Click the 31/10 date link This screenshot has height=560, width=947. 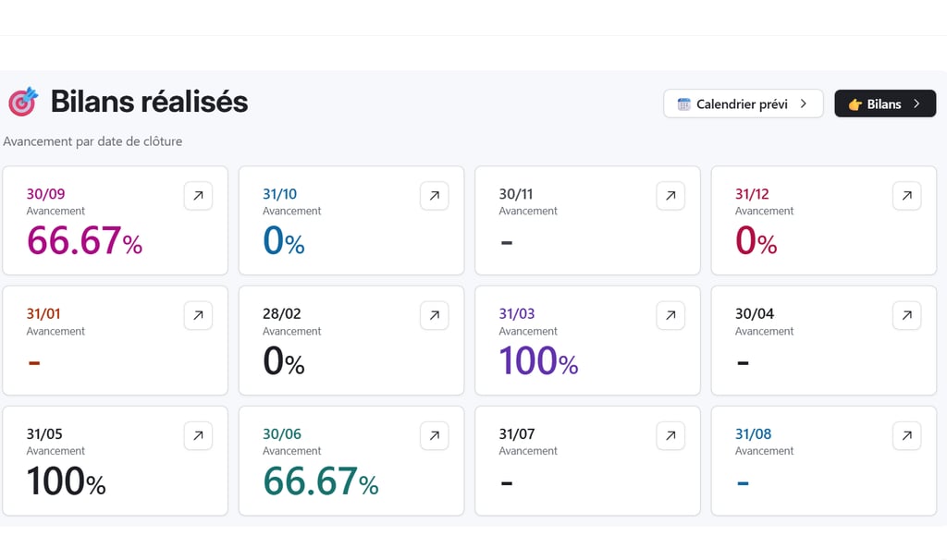point(279,194)
